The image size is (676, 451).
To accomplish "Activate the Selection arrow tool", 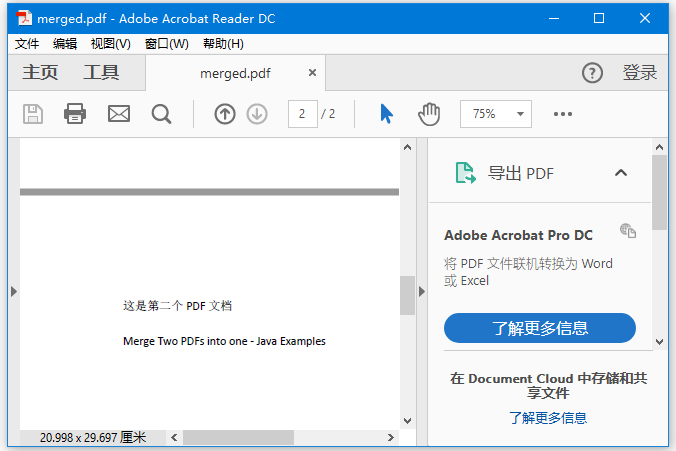I will (387, 114).
